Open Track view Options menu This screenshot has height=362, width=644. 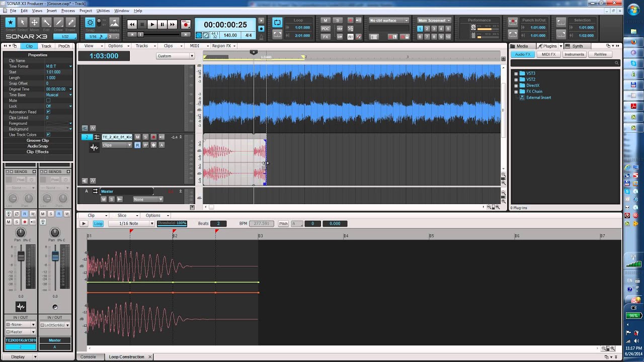[117, 46]
